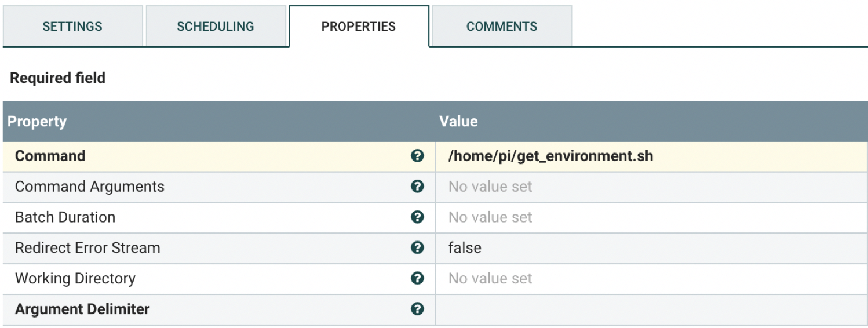Click Argument Delimiter help icon
Screen dimensions: 868x328
tap(417, 309)
